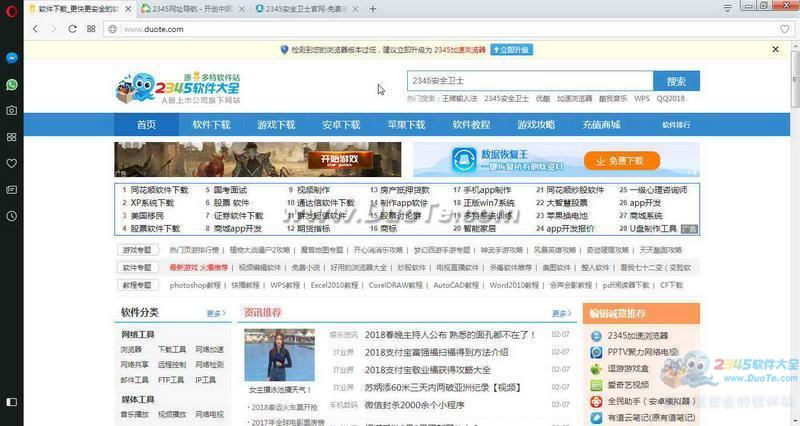Expand 更多 link beside 软件分类
Viewport: 800px width, 426px height.
point(215,313)
